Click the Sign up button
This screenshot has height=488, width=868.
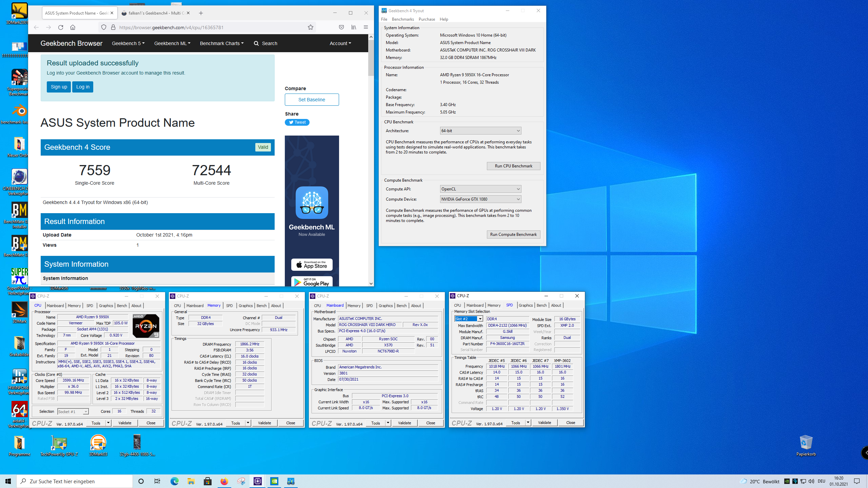pyautogui.click(x=59, y=87)
